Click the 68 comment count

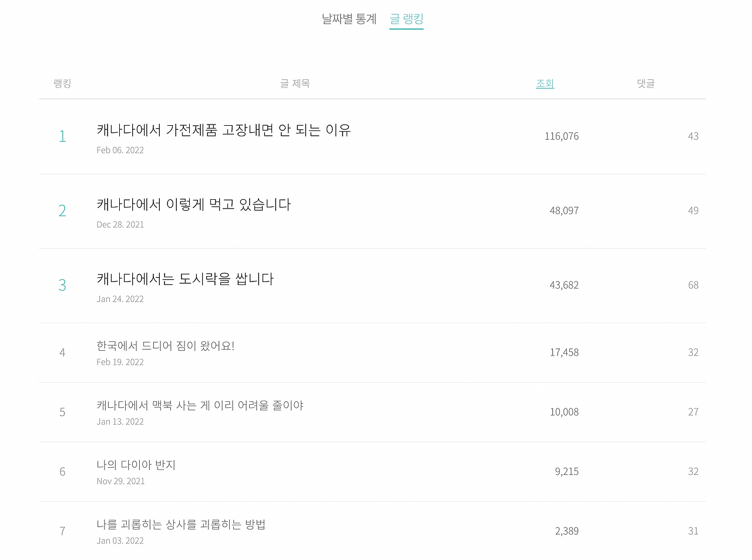click(x=693, y=285)
